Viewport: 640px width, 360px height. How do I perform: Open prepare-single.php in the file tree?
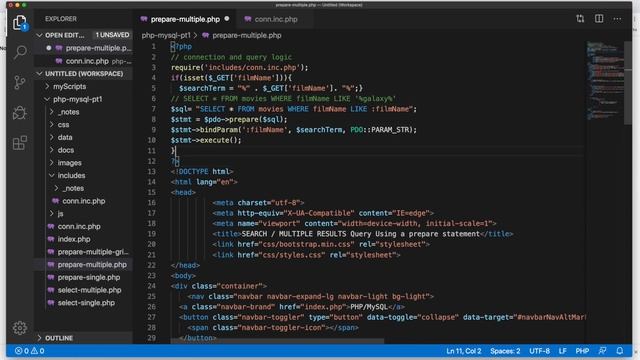point(89,277)
